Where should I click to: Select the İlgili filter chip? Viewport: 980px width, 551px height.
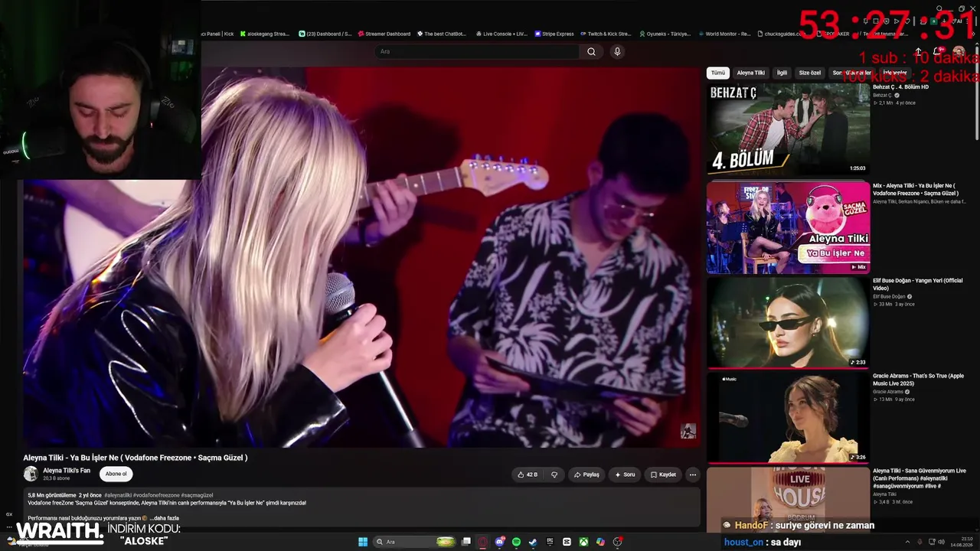(x=782, y=73)
